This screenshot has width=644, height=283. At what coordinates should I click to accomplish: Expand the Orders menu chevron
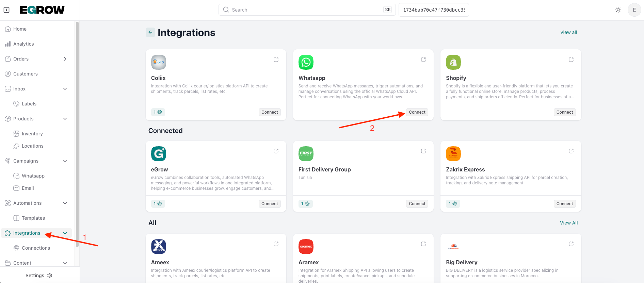click(65, 59)
